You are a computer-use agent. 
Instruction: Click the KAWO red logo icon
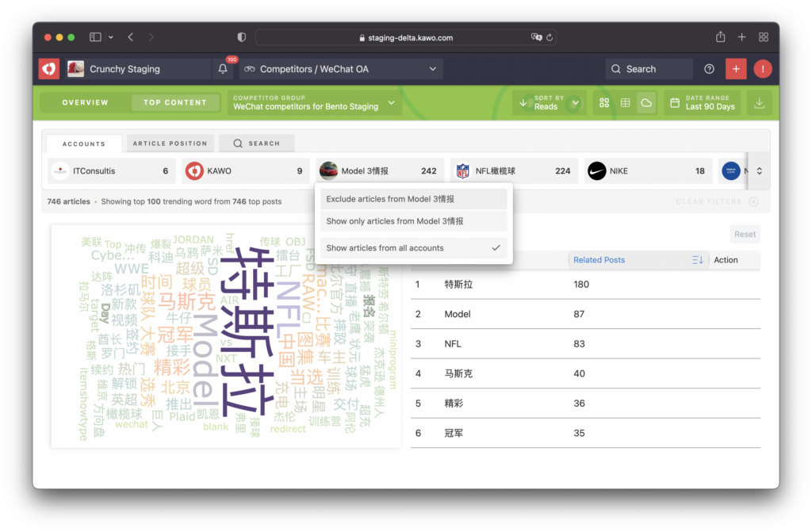point(49,69)
